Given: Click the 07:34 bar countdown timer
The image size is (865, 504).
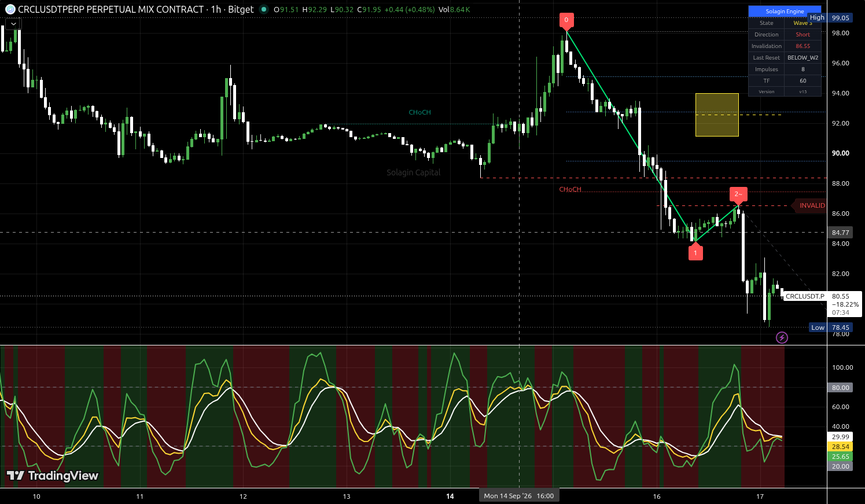Looking at the screenshot, I should (x=841, y=312).
